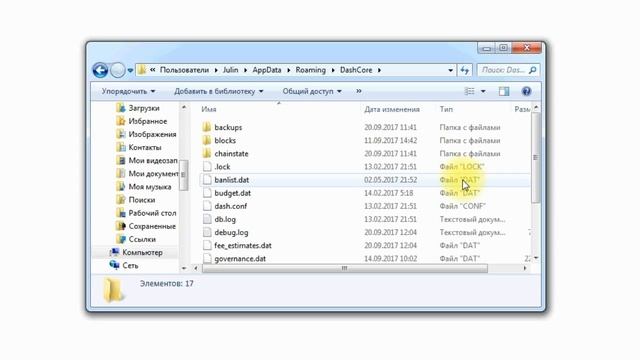
Task: Select Julin in the address path
Action: click(230, 70)
